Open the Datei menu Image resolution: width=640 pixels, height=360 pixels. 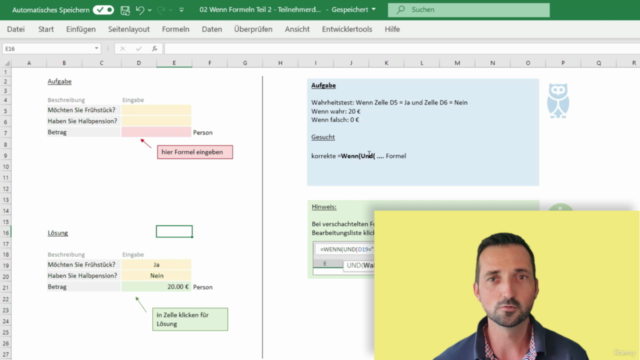16,29
